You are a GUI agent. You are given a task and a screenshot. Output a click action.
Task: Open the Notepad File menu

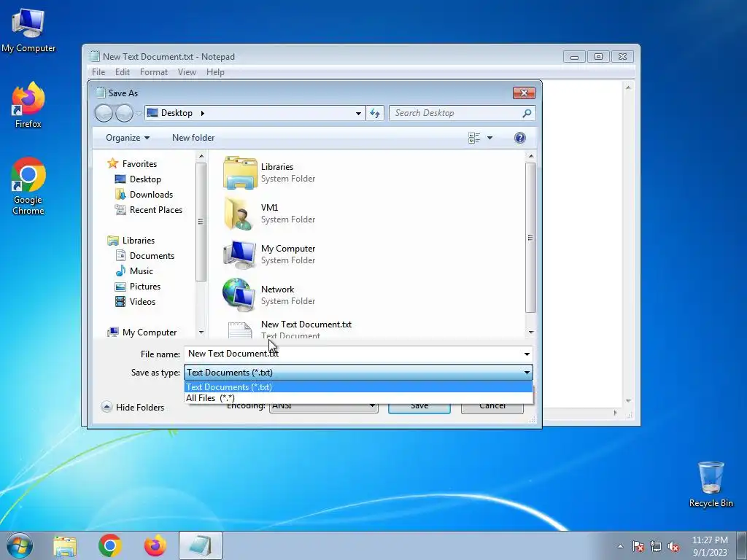pyautogui.click(x=98, y=72)
